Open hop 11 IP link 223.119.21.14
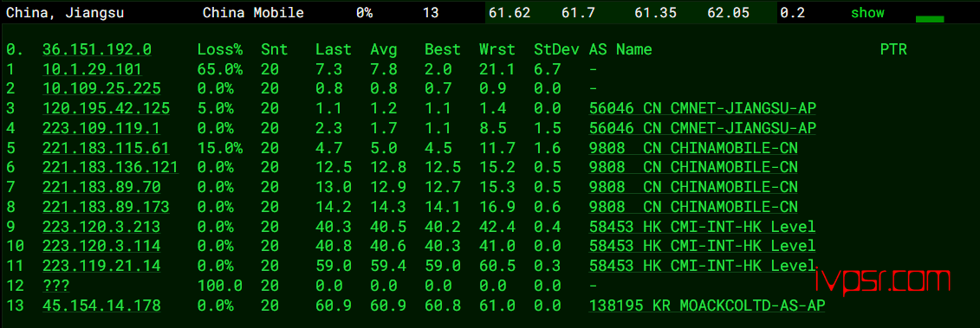 [101, 265]
